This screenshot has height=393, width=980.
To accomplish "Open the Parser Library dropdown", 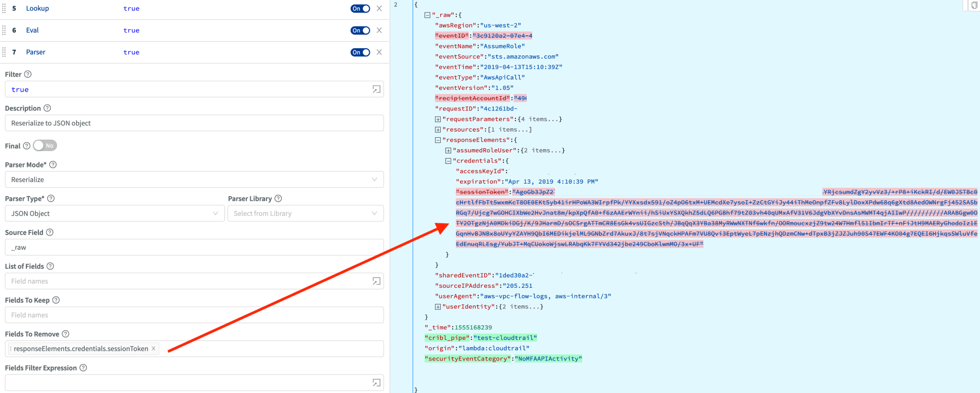I will (x=305, y=214).
